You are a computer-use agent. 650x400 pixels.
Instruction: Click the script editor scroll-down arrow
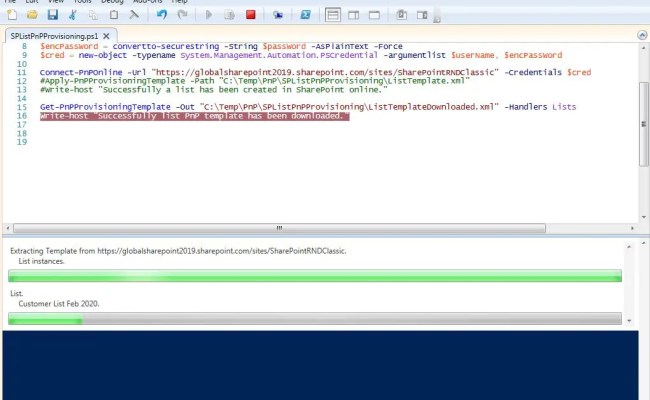[x=643, y=217]
